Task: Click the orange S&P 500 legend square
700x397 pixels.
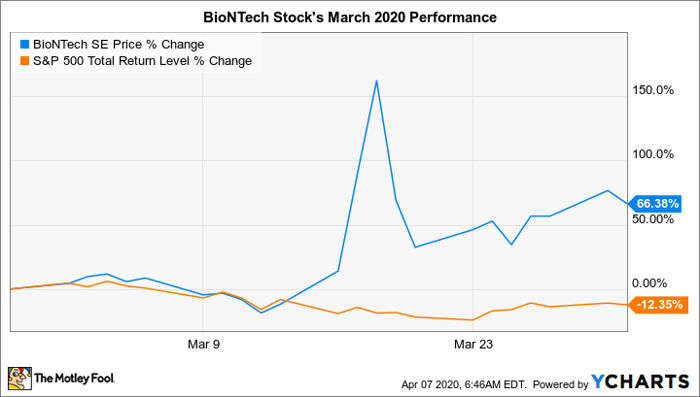Action: pos(25,61)
